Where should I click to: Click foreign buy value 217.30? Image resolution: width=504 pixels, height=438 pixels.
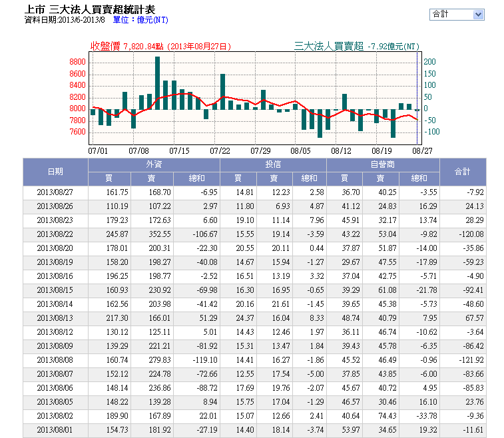coord(117,318)
